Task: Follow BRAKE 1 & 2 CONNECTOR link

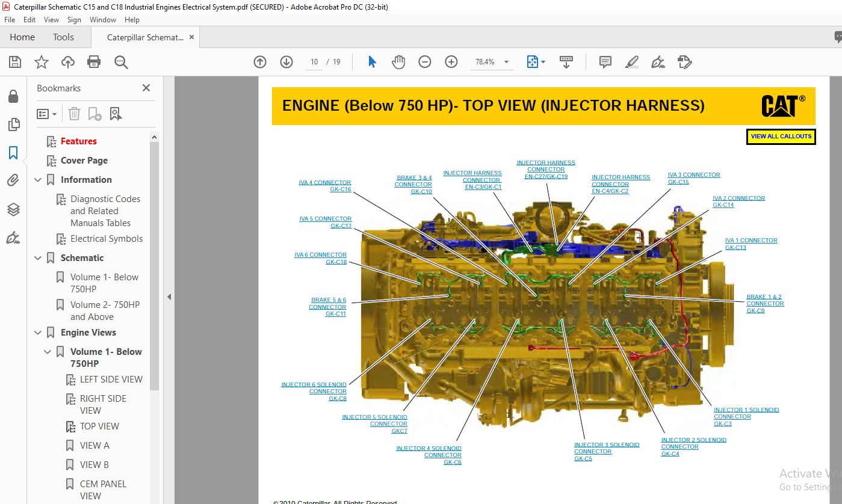Action: pos(765,304)
